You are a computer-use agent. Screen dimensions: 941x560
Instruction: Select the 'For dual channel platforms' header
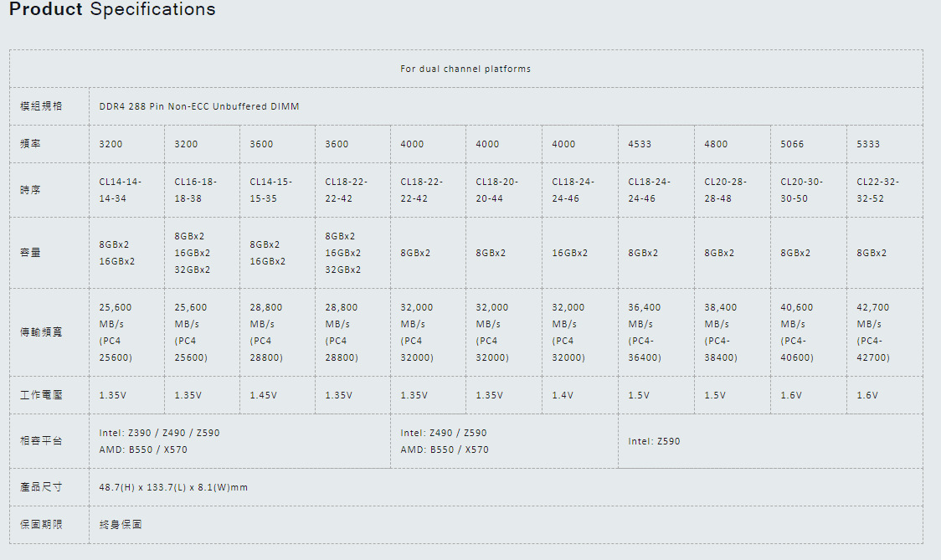[465, 69]
